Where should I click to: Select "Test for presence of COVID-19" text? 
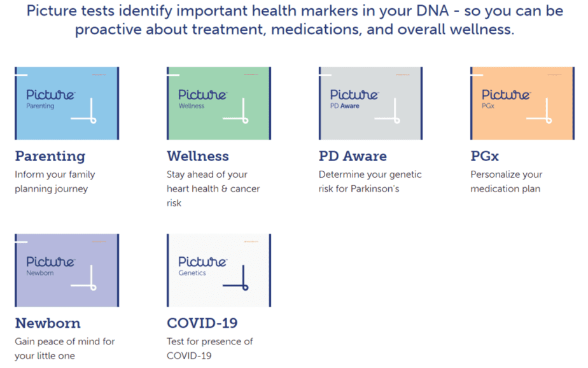pos(209,348)
